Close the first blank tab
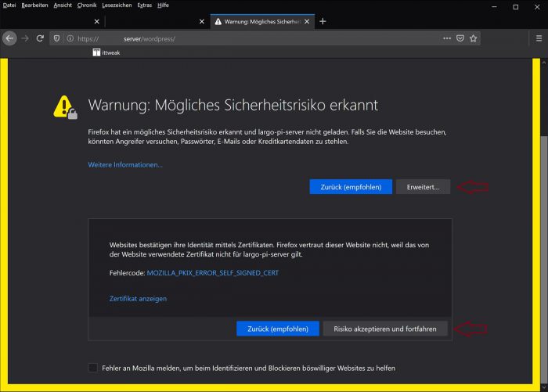 (x=97, y=21)
